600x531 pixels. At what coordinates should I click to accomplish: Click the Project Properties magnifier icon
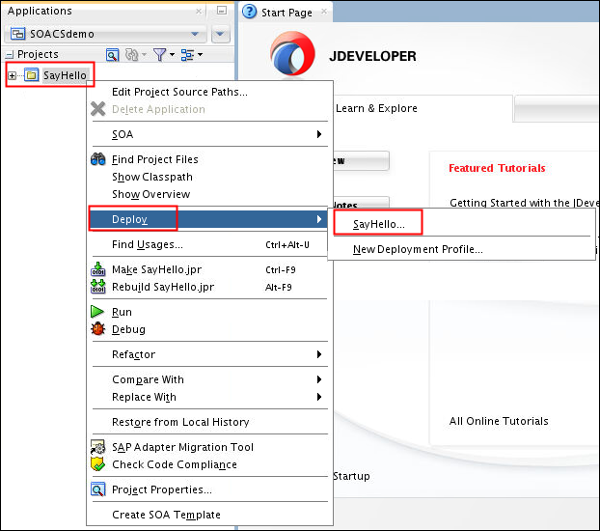click(98, 489)
